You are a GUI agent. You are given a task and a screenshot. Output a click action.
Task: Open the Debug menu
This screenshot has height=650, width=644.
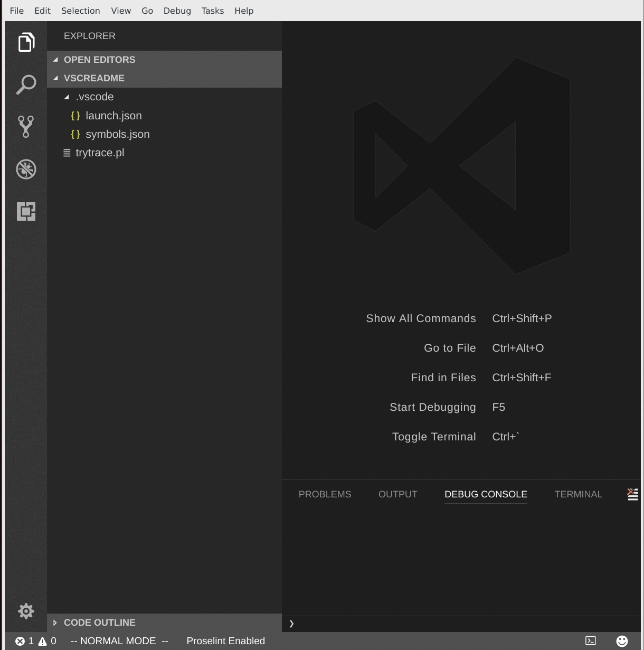point(177,11)
